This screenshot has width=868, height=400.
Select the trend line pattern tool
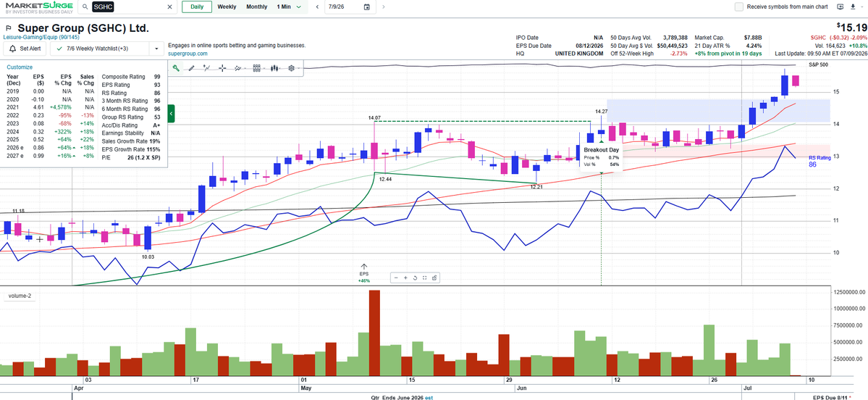tap(207, 68)
